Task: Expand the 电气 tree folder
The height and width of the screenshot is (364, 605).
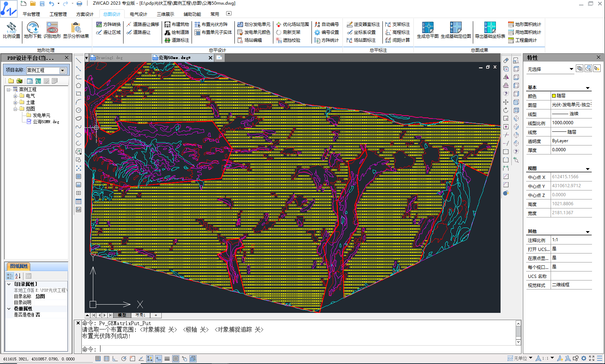Action: pyautogui.click(x=15, y=96)
